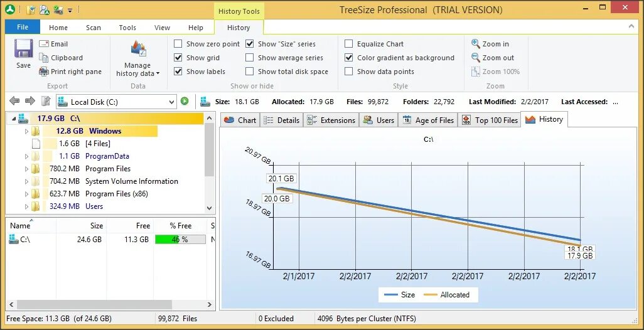Screen dimensions: 644x330
Task: Click the Email export icon
Action: 44,44
